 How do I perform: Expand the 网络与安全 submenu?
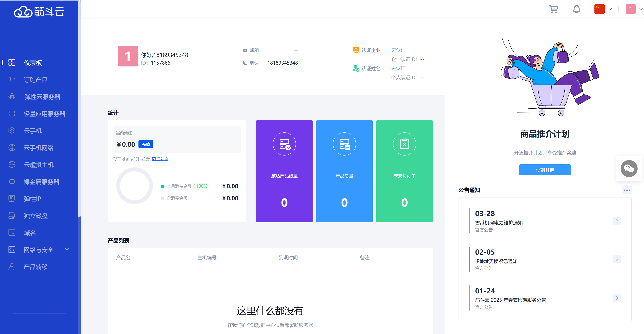point(39,250)
